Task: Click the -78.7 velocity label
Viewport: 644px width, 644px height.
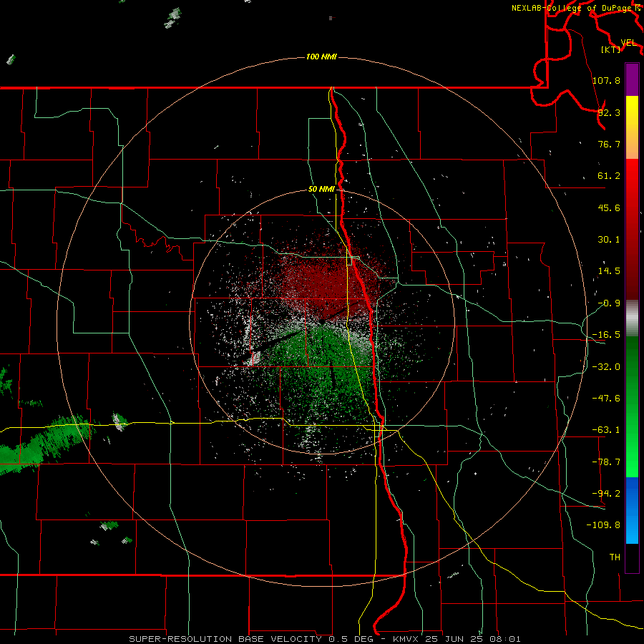Action: point(606,462)
